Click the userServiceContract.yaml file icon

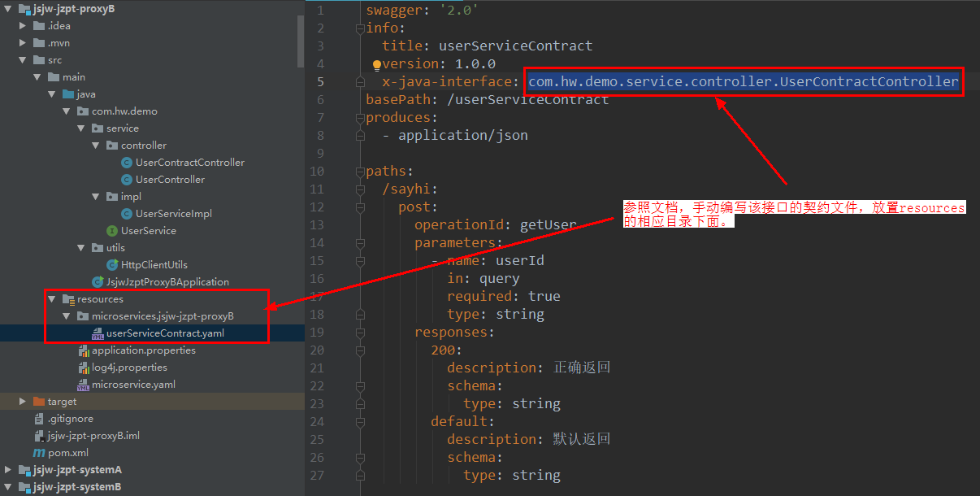(x=98, y=333)
